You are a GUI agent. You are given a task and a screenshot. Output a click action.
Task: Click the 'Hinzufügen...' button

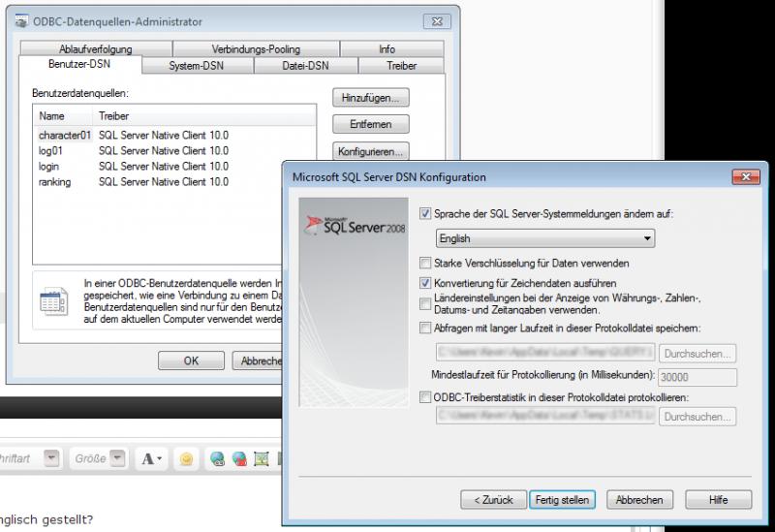(x=372, y=99)
